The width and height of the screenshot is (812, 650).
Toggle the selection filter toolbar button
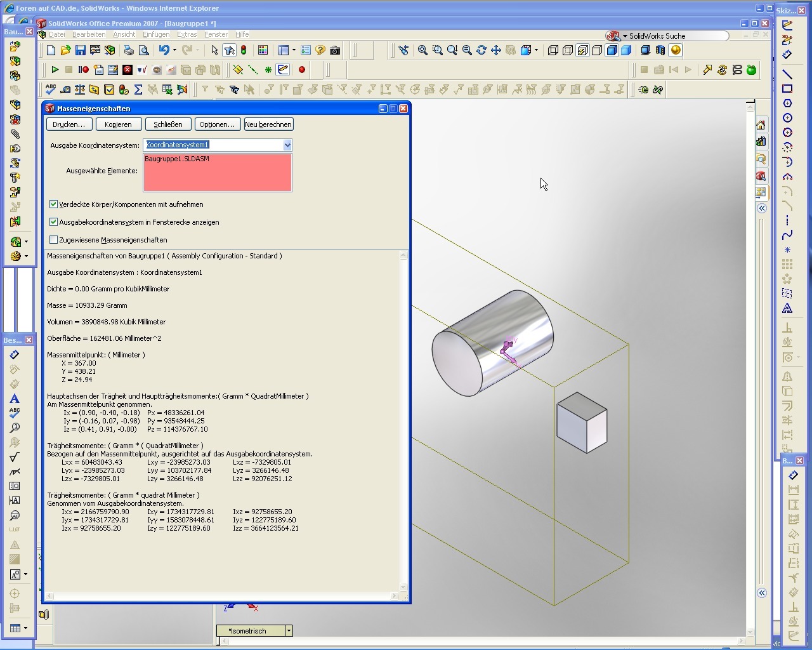[x=229, y=50]
